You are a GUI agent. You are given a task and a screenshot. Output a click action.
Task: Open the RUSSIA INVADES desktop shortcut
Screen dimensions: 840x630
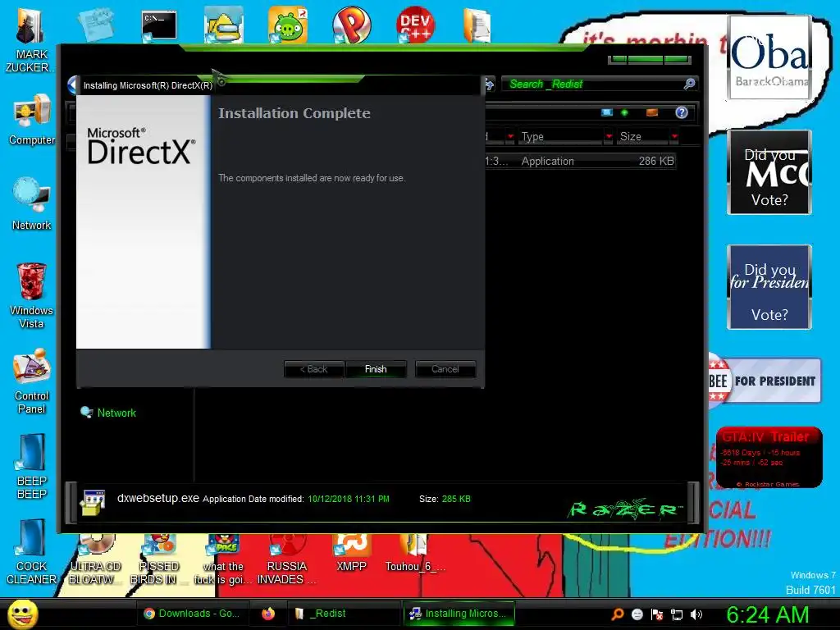tap(286, 559)
